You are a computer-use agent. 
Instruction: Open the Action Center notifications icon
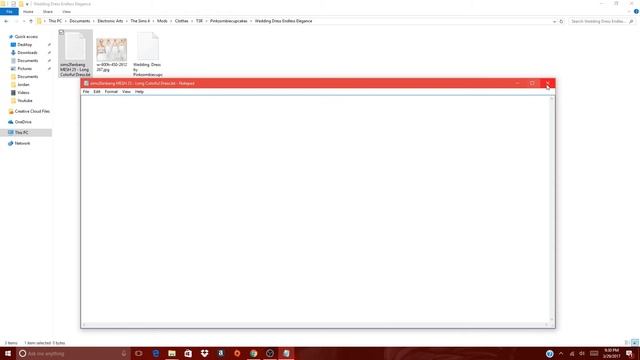629,353
